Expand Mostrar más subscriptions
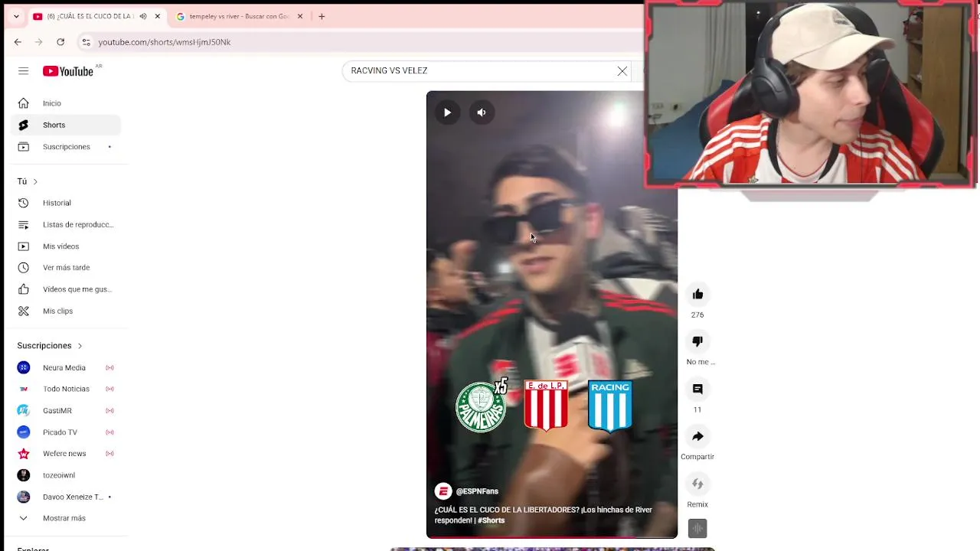The image size is (980, 551). 67,518
